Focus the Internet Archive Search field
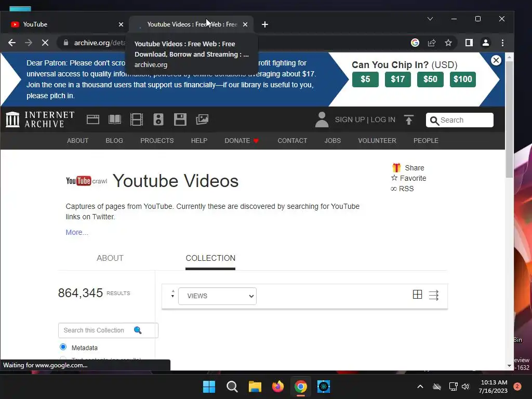The height and width of the screenshot is (399, 532). [x=460, y=120]
